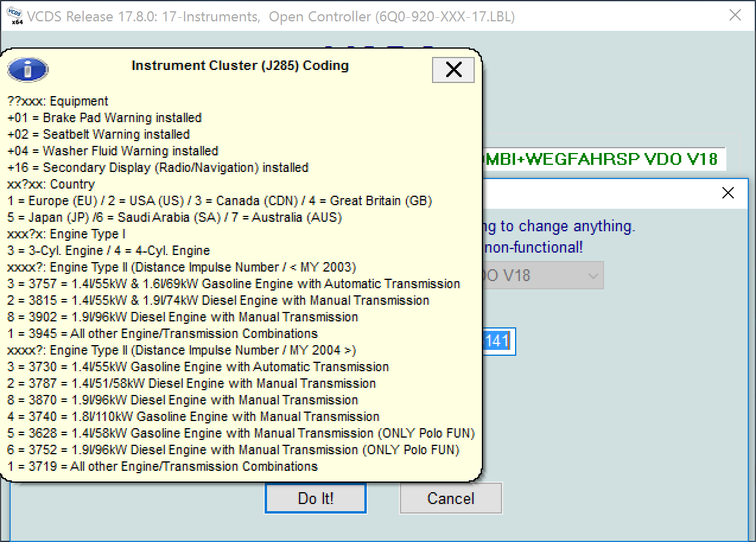The image size is (756, 542).
Task: Click the '4 = 3740' 1.8l/110kW line
Action: [193, 417]
